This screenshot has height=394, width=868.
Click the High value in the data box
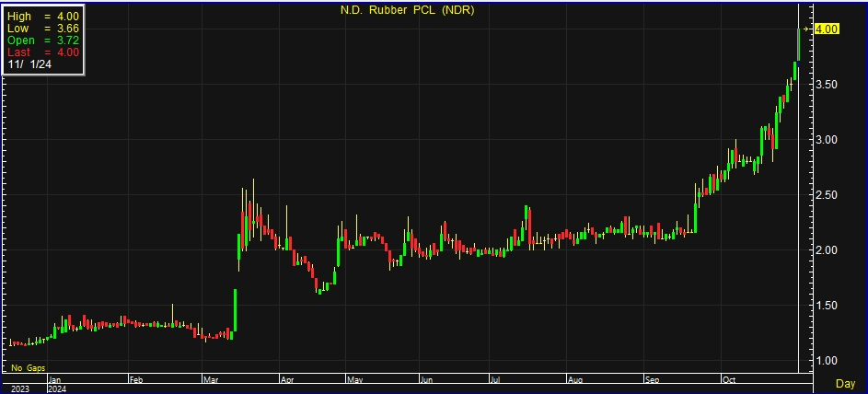click(66, 17)
